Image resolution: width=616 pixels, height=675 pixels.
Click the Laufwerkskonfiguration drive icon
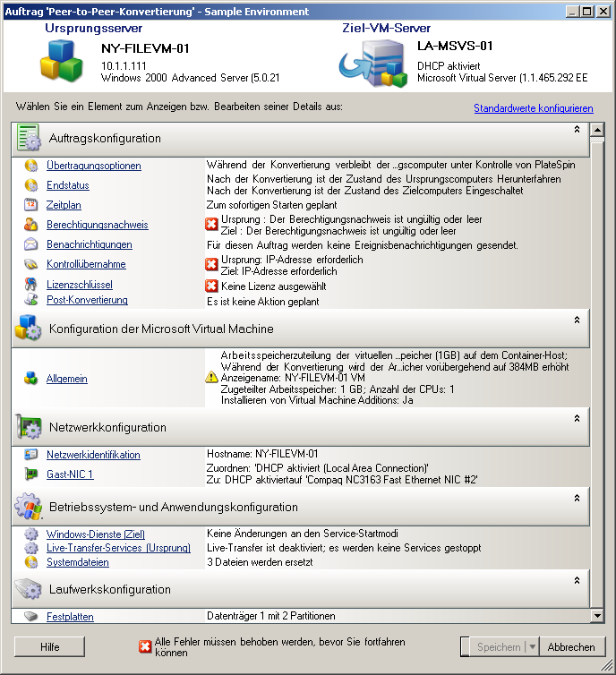point(29,588)
